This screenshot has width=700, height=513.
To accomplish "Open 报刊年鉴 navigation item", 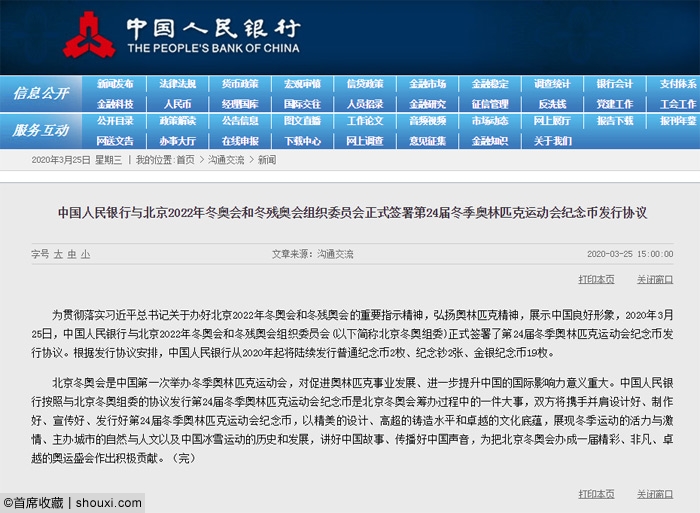I will point(678,121).
